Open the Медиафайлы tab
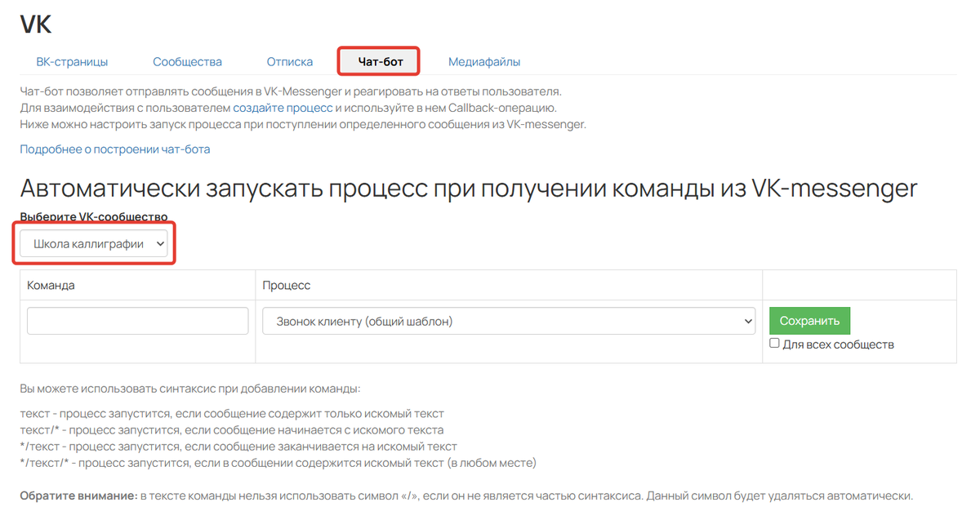The image size is (980, 520). tap(483, 61)
